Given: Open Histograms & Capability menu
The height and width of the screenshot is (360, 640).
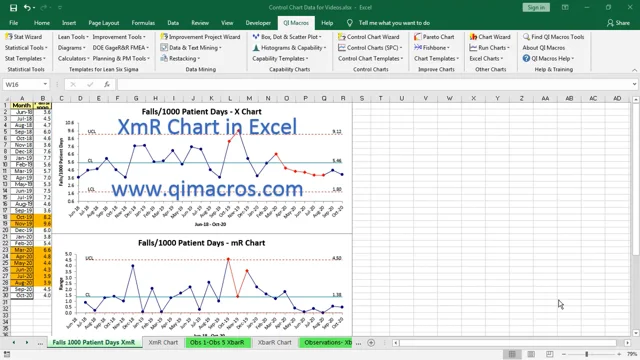Looking at the screenshot, I should click(x=289, y=48).
